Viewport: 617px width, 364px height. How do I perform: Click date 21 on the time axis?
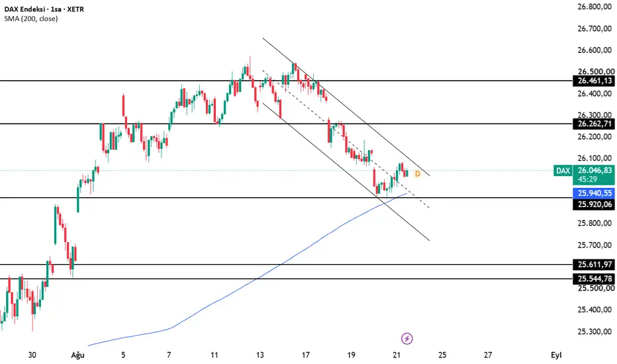tap(397, 355)
